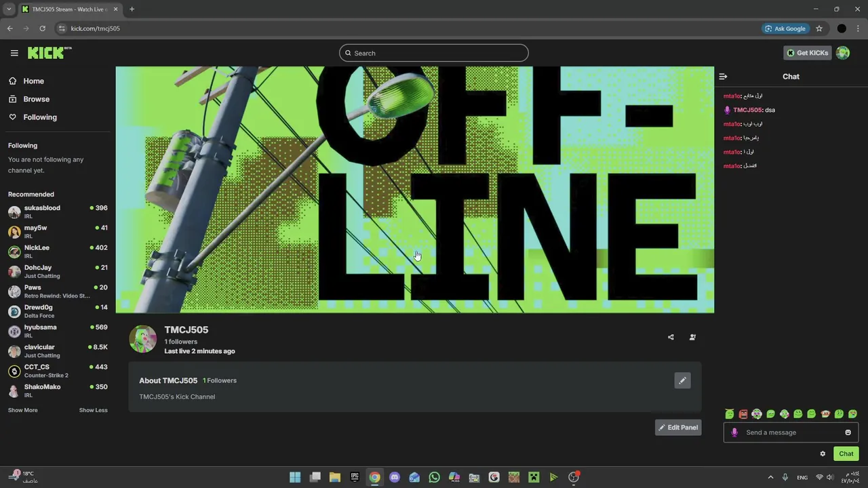The width and height of the screenshot is (868, 488).
Task: Open Windows Start menu
Action: pos(295,477)
